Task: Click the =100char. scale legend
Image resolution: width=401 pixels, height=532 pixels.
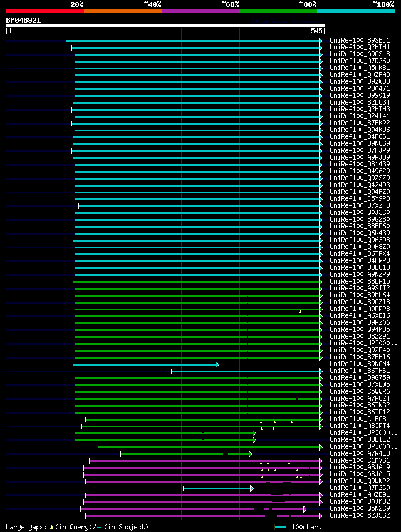Action: pos(298,527)
